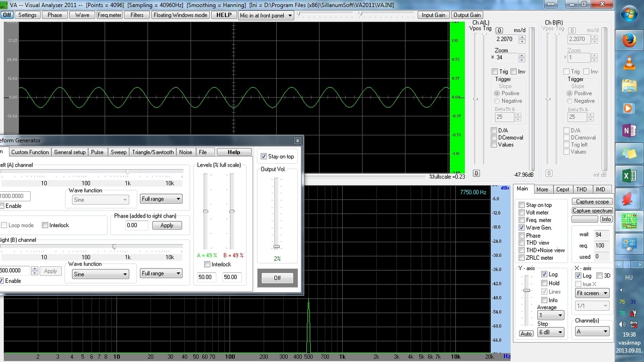The width and height of the screenshot is (644, 362).
Task: Open the Input Gain control
Action: click(434, 15)
